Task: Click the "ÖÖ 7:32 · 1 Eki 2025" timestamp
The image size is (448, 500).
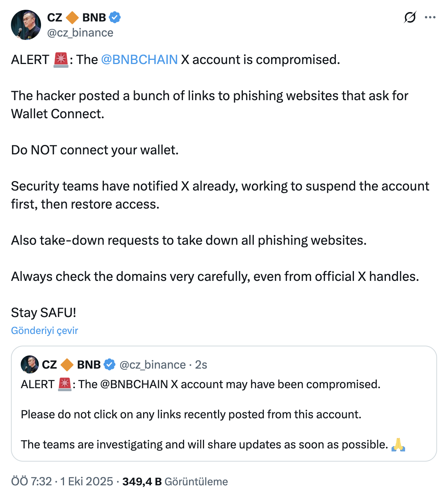Action: [62, 482]
